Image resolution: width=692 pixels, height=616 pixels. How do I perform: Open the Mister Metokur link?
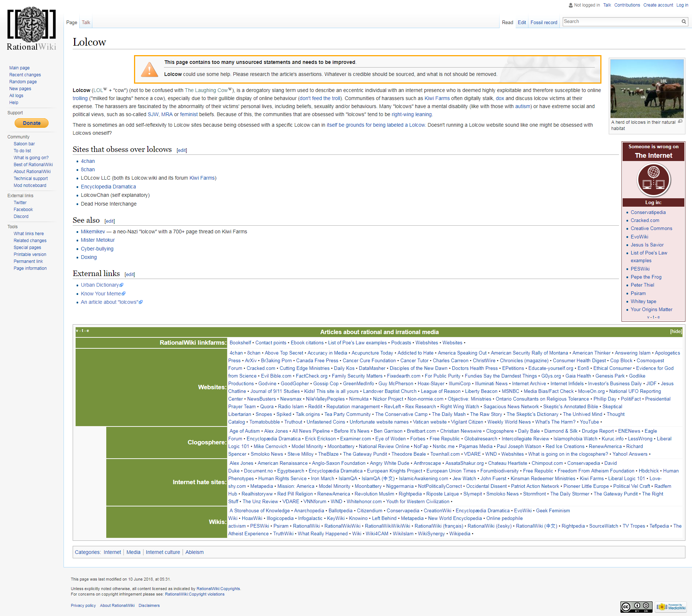tap(98, 240)
